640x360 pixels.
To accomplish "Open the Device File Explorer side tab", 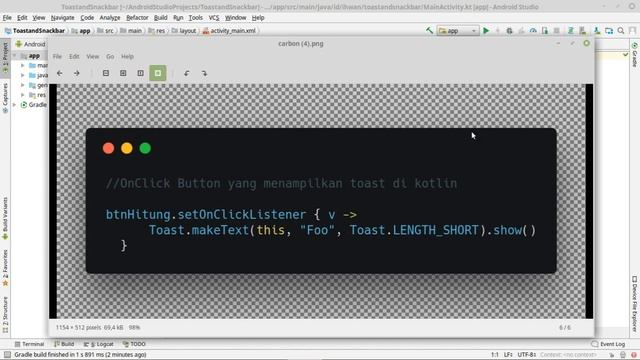I will pos(635,304).
